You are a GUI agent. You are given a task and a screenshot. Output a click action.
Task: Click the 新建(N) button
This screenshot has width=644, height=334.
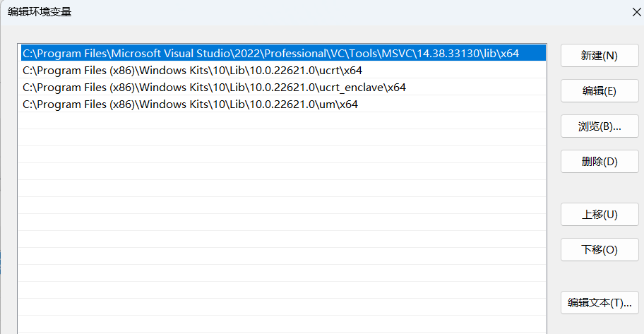coord(600,56)
